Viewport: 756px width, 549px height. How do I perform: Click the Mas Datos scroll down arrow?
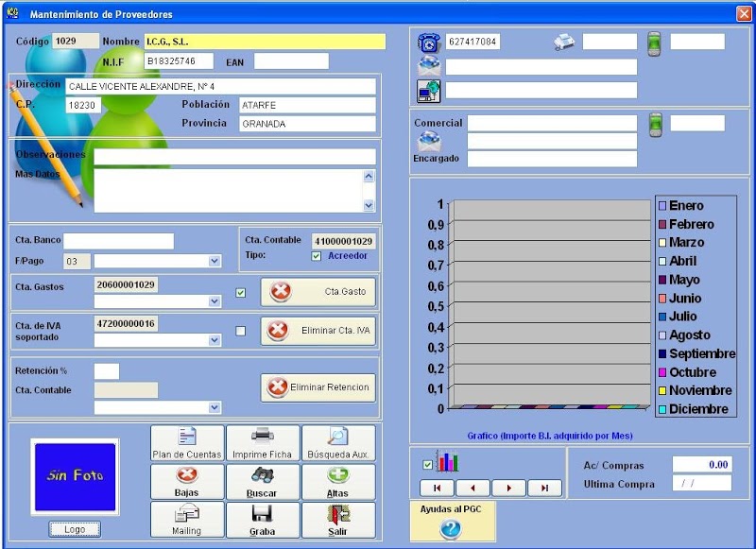(x=369, y=205)
